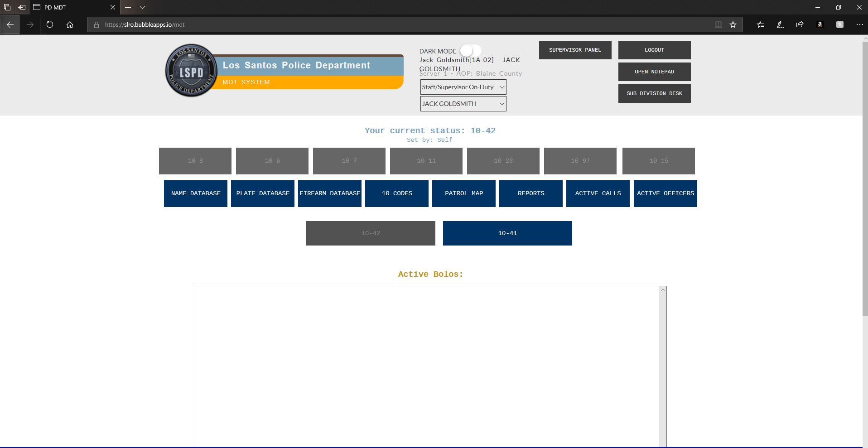Open the browser settings and more menu
The height and width of the screenshot is (448, 868).
860,25
